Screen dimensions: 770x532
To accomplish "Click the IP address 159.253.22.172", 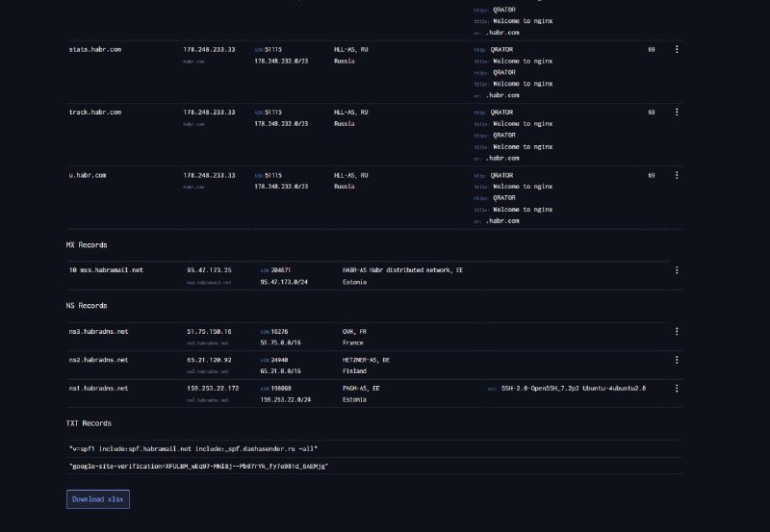I will (x=213, y=389).
